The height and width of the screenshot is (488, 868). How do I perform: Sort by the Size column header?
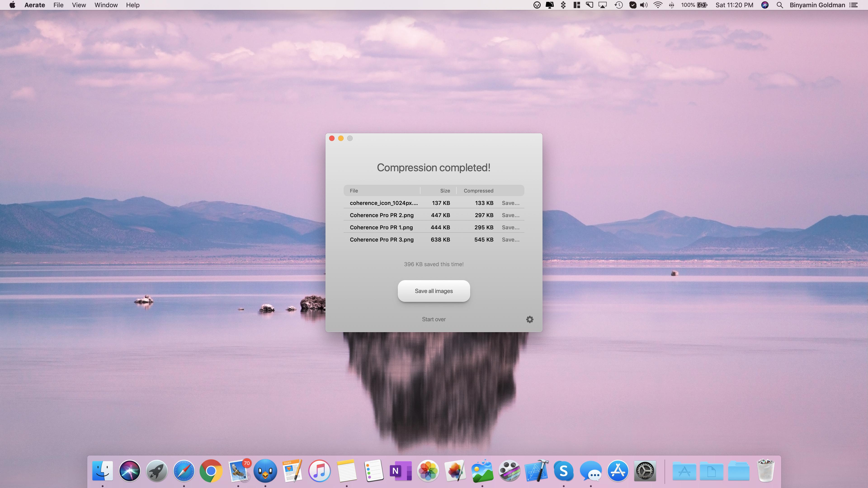click(445, 191)
